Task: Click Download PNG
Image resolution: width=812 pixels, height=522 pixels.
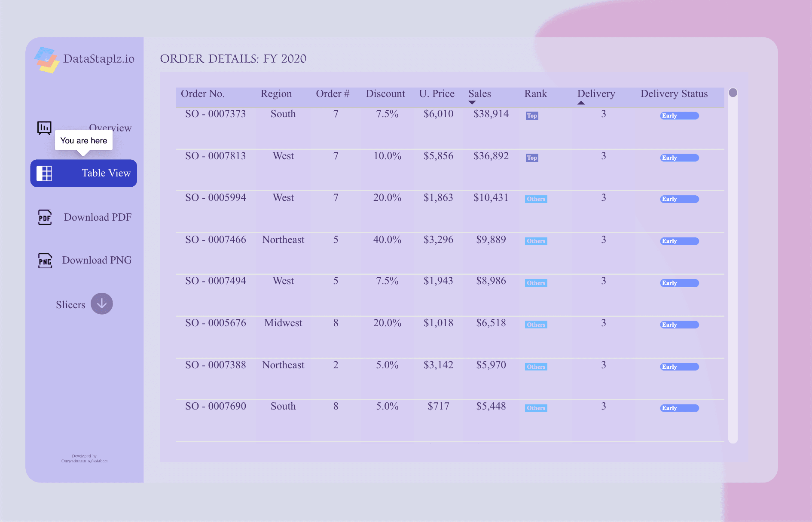Action: 97,260
